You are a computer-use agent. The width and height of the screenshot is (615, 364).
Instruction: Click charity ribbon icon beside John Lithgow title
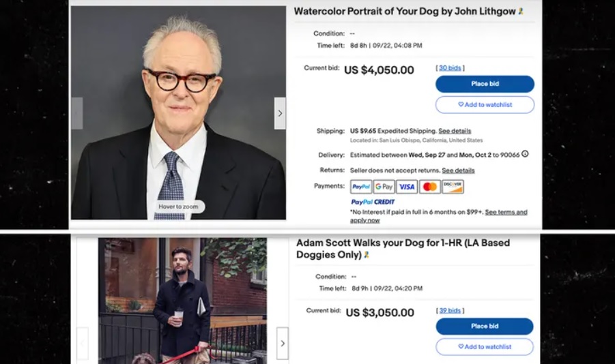521,12
